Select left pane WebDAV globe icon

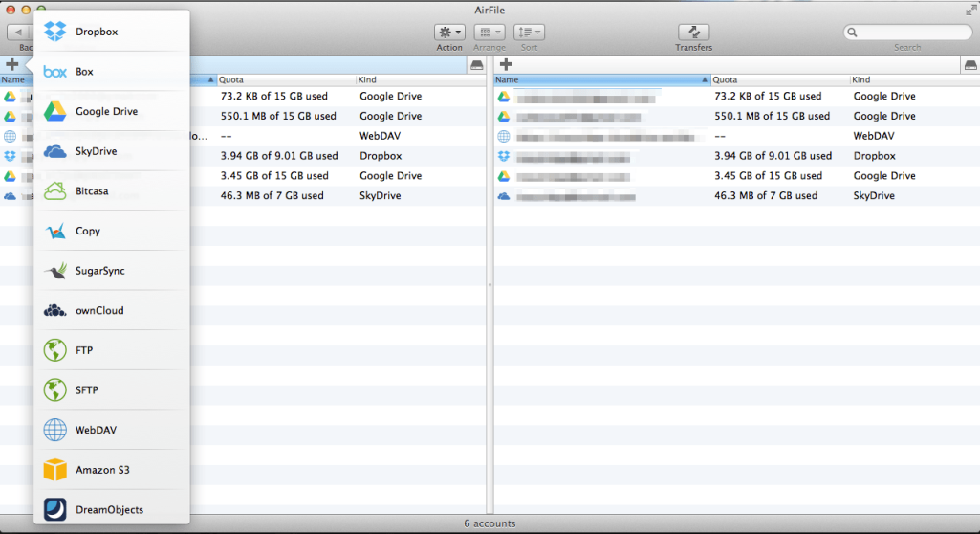point(10,136)
